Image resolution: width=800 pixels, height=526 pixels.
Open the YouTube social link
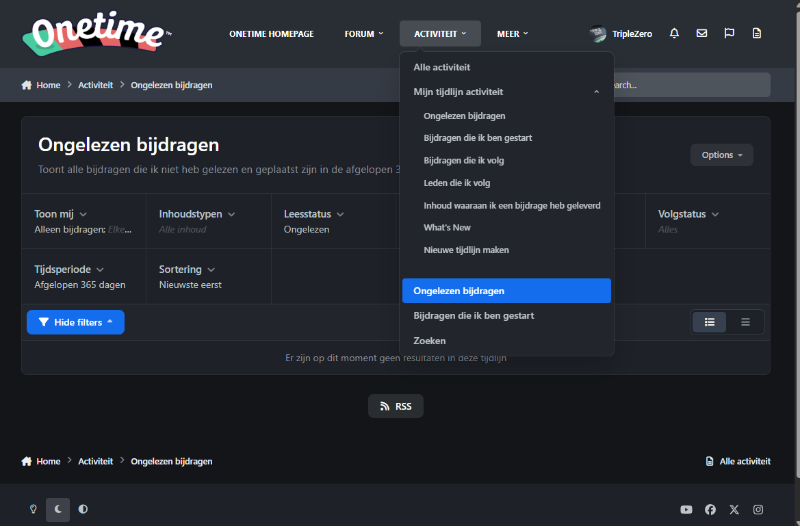click(686, 509)
